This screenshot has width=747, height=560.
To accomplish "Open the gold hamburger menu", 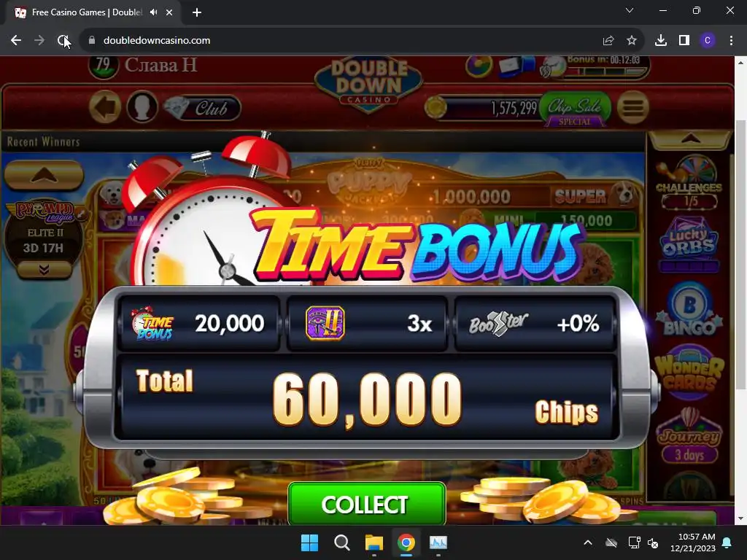I will 633,107.
